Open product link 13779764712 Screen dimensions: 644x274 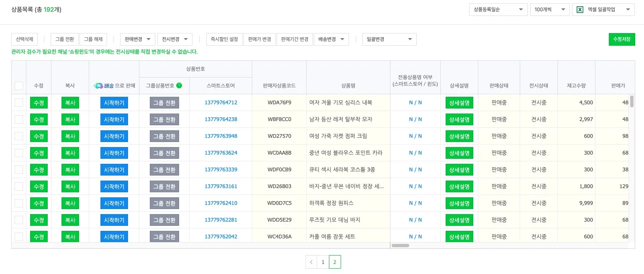pyautogui.click(x=221, y=103)
